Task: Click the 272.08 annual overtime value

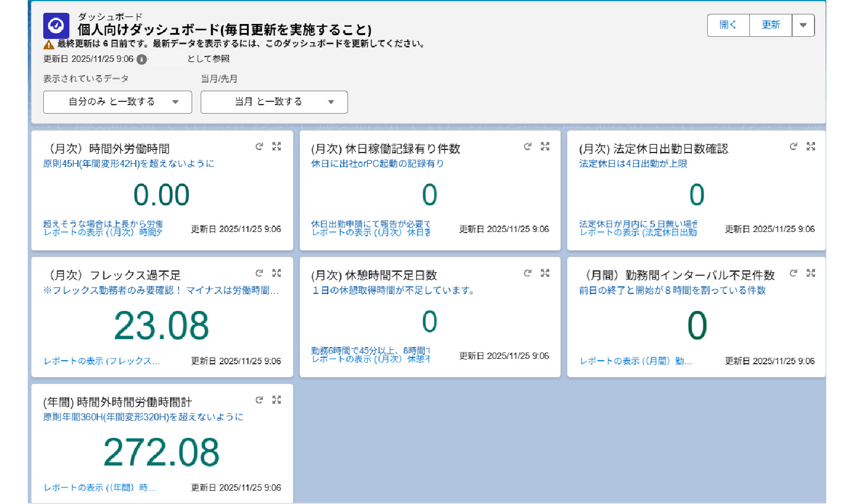Action: [x=162, y=452]
